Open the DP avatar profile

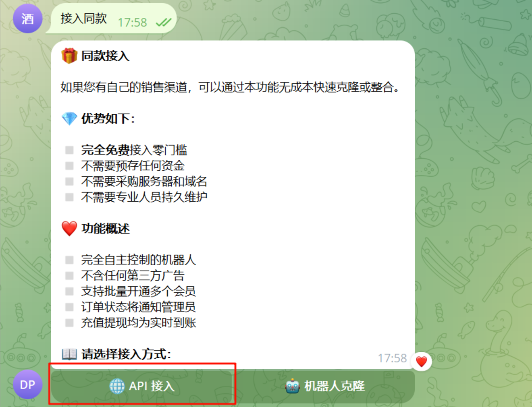(27, 384)
